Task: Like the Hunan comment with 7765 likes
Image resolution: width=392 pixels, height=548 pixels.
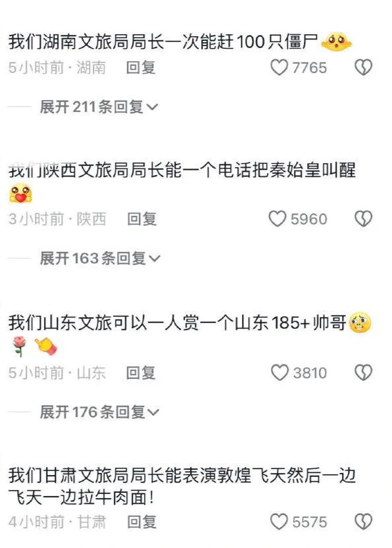Action: click(279, 68)
